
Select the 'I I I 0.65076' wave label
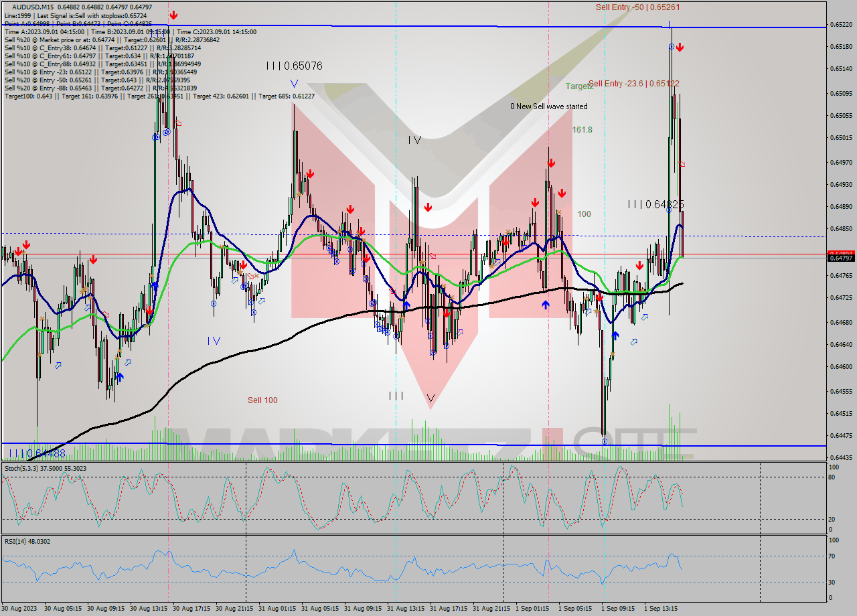[294, 66]
